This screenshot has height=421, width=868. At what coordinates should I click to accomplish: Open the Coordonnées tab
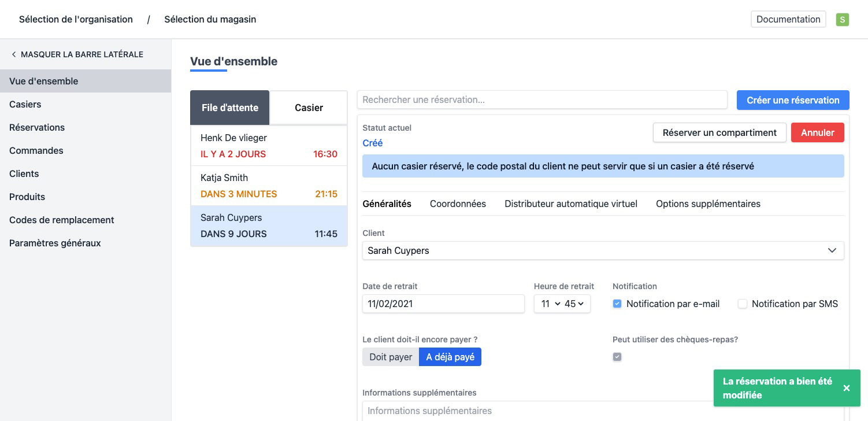tap(458, 204)
